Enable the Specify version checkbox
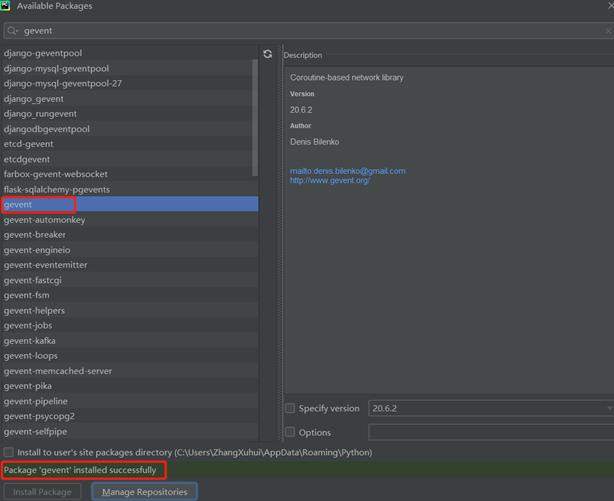The width and height of the screenshot is (614, 501). tap(290, 408)
